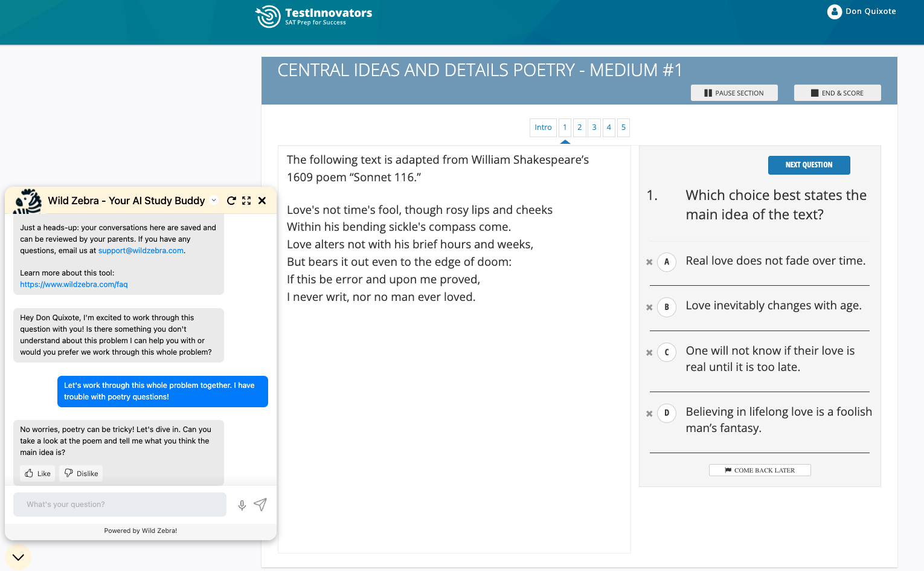Collapse the chat widget with bottom chevron
Screen dimensions: 924x571
pyautogui.click(x=18, y=557)
